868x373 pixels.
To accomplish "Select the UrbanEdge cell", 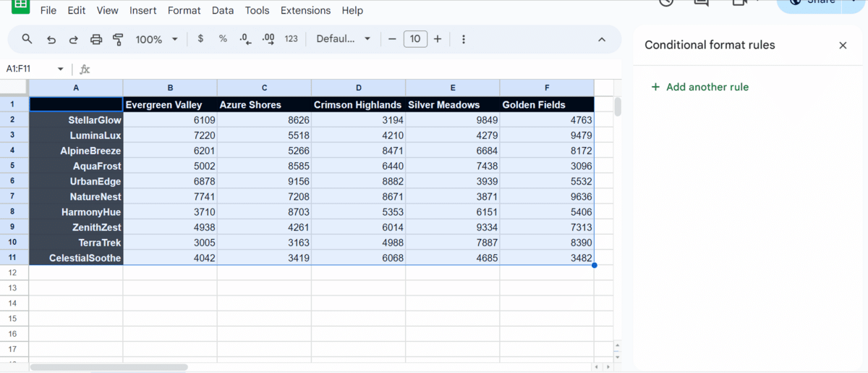I will [76, 181].
